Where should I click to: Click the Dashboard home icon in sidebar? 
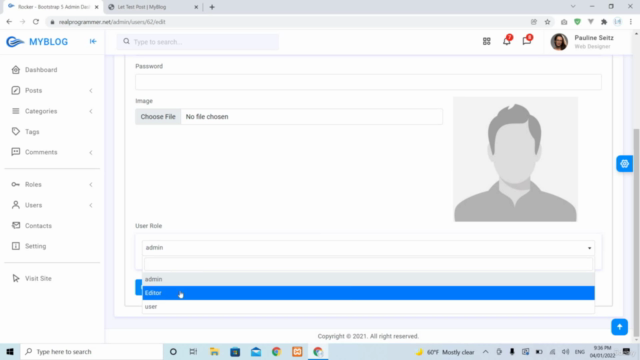[x=16, y=70]
